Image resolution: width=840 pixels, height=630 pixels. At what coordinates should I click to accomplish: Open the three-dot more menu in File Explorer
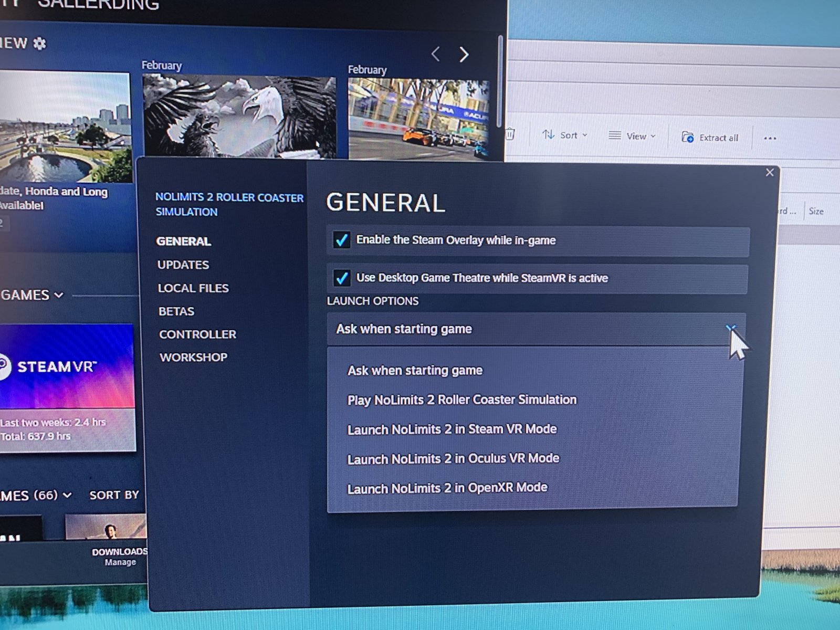pos(770,139)
